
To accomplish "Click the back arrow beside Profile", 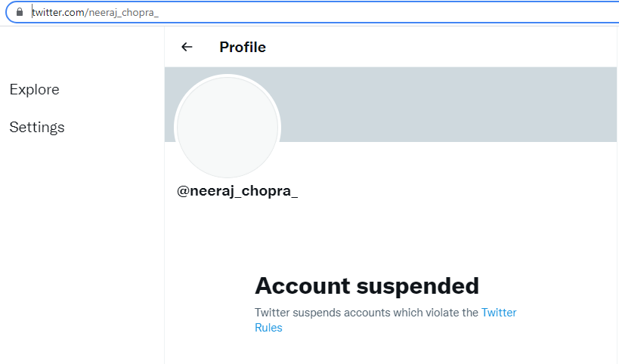I will coord(187,48).
